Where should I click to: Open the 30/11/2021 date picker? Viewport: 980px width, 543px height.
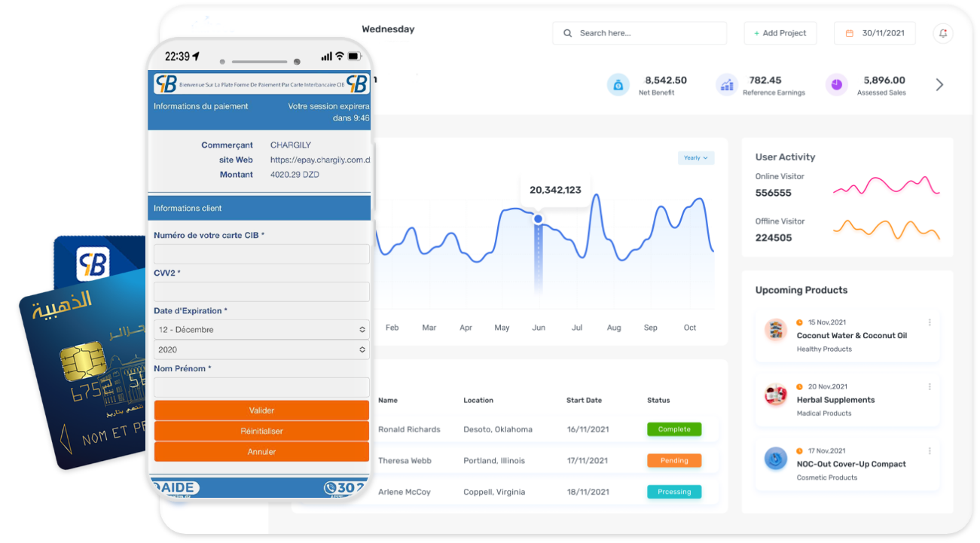pyautogui.click(x=875, y=33)
